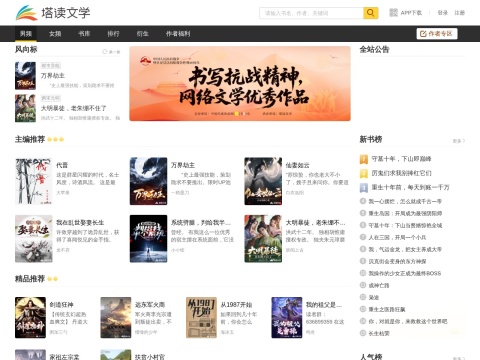Click the 家祖左宗棠 title

pyautogui.click(x=64, y=357)
